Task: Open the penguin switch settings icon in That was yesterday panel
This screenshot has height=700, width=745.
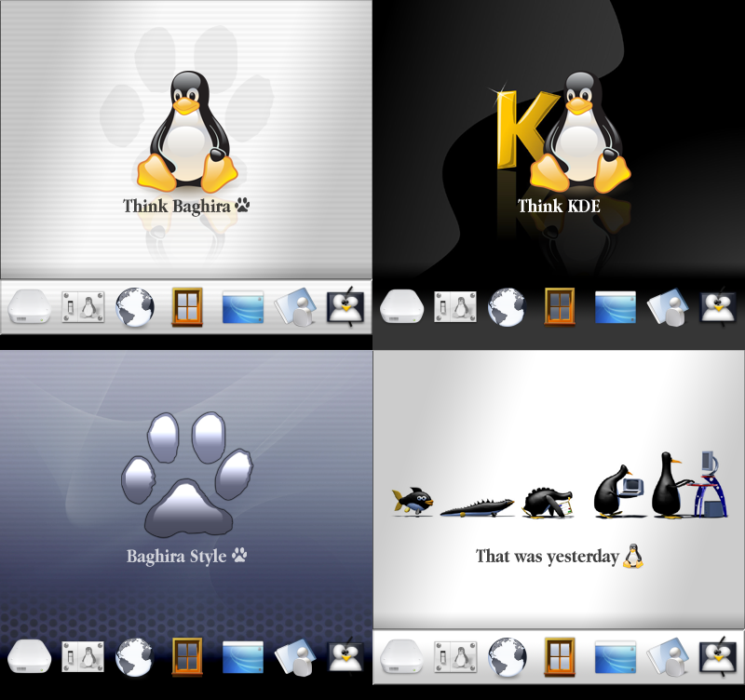Action: [455, 657]
